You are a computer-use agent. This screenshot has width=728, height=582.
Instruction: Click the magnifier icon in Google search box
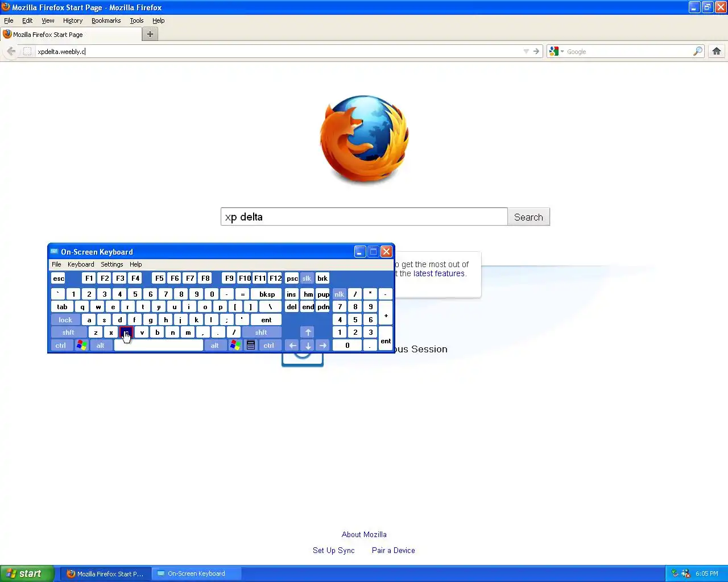click(697, 51)
